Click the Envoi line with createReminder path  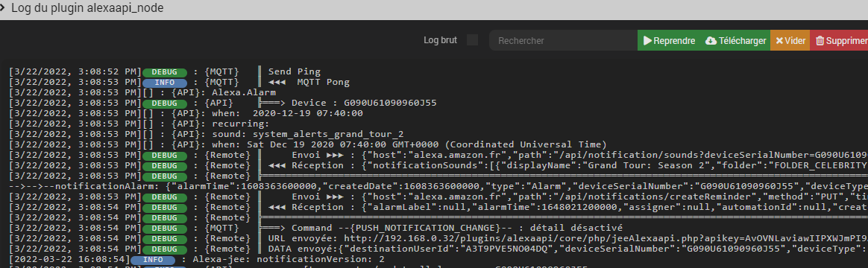tap(438, 197)
